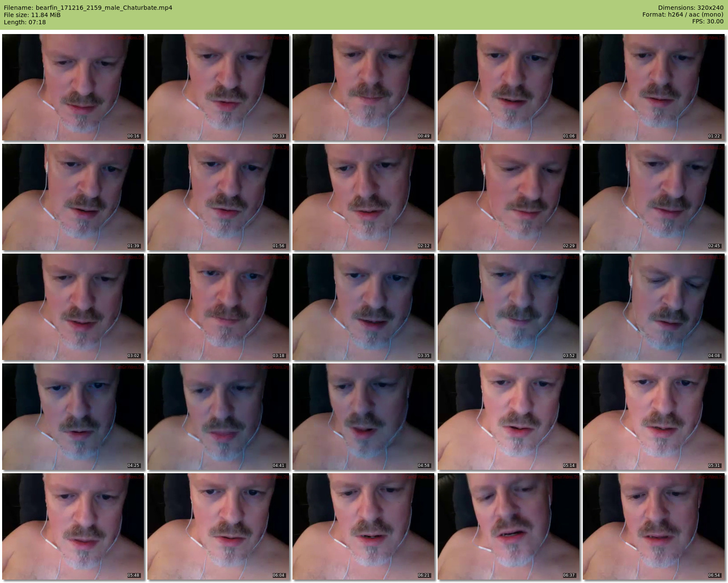Click the Filename text in header
The image size is (728, 583).
88,8
